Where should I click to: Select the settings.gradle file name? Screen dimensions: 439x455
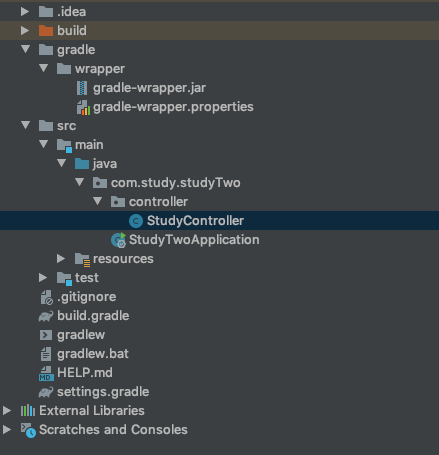coord(103,392)
